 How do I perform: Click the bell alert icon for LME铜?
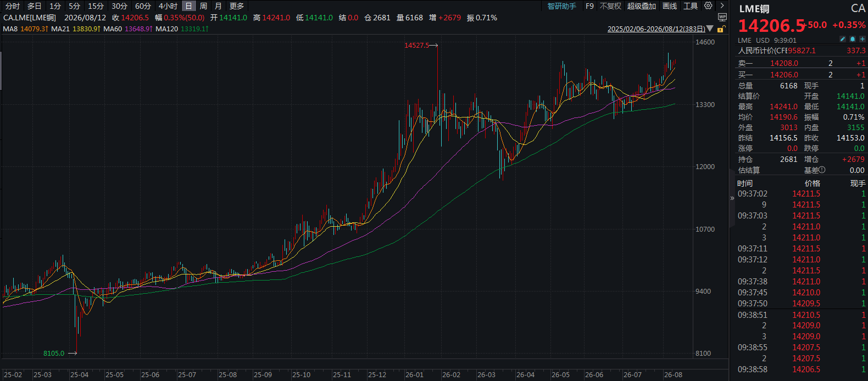(853, 40)
